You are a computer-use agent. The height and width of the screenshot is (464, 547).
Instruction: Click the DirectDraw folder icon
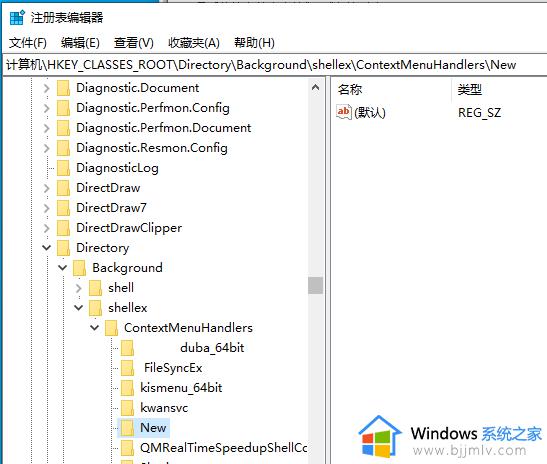point(63,188)
